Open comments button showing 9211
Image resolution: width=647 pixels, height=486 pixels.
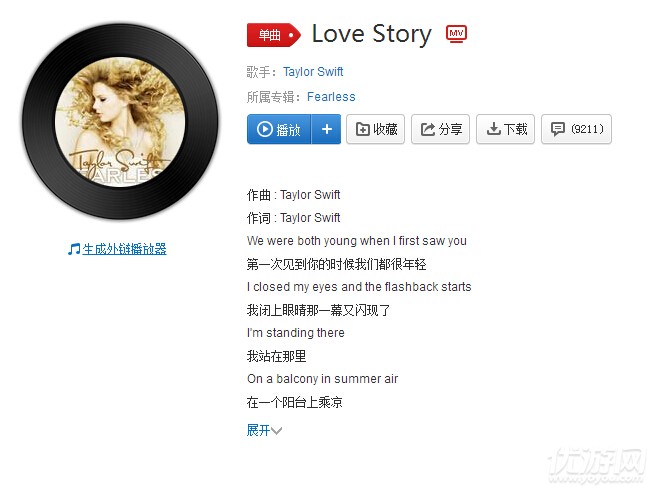pyautogui.click(x=576, y=129)
